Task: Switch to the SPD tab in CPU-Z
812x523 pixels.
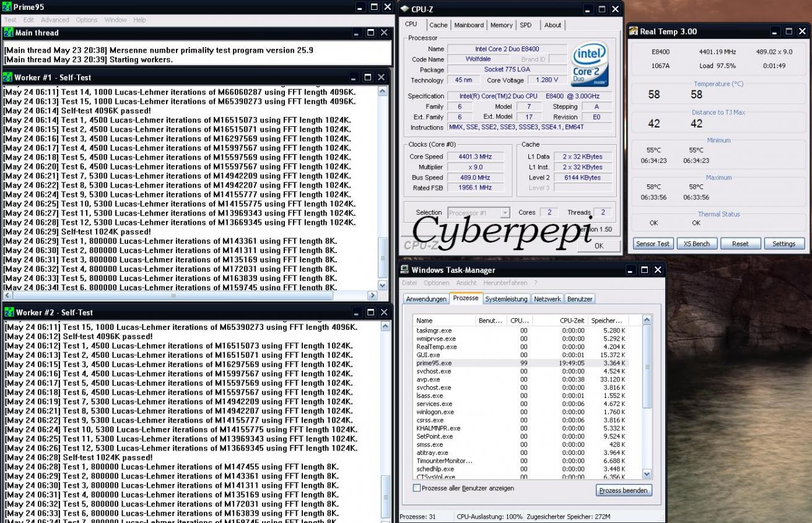Action: click(525, 25)
